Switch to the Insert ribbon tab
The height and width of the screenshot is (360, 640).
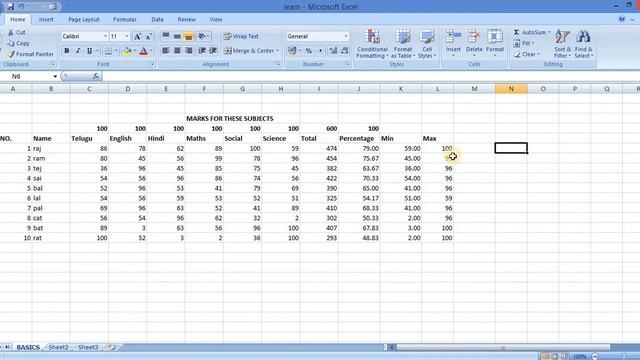(x=46, y=20)
